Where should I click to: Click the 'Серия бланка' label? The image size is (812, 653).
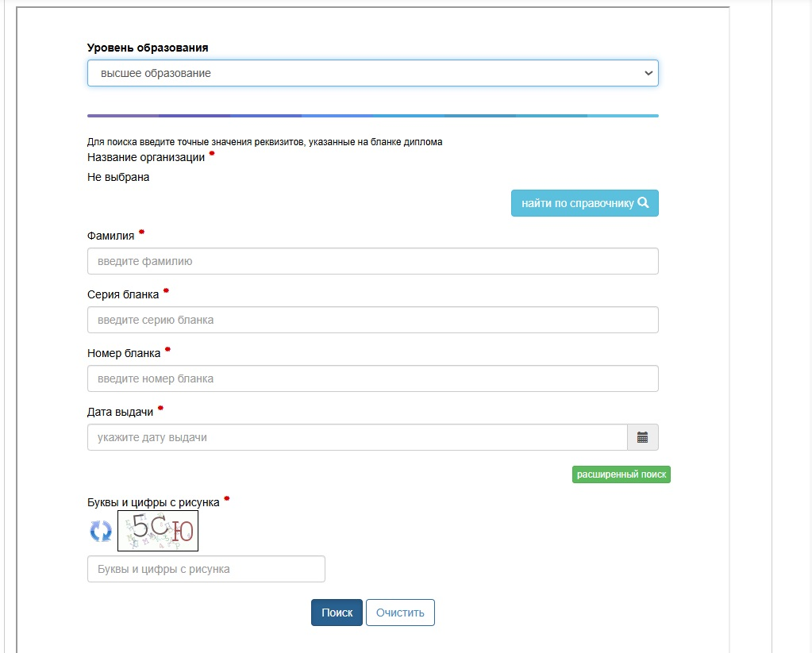[123, 294]
